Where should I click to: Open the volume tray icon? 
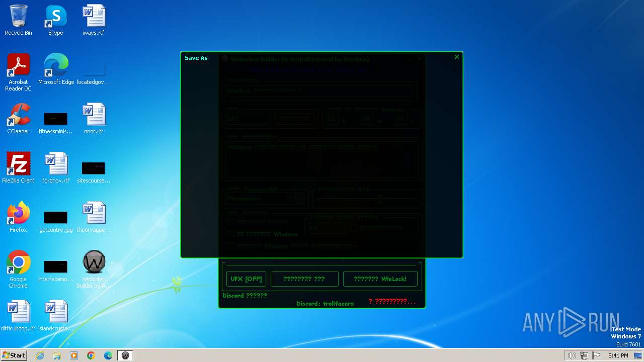click(x=572, y=355)
